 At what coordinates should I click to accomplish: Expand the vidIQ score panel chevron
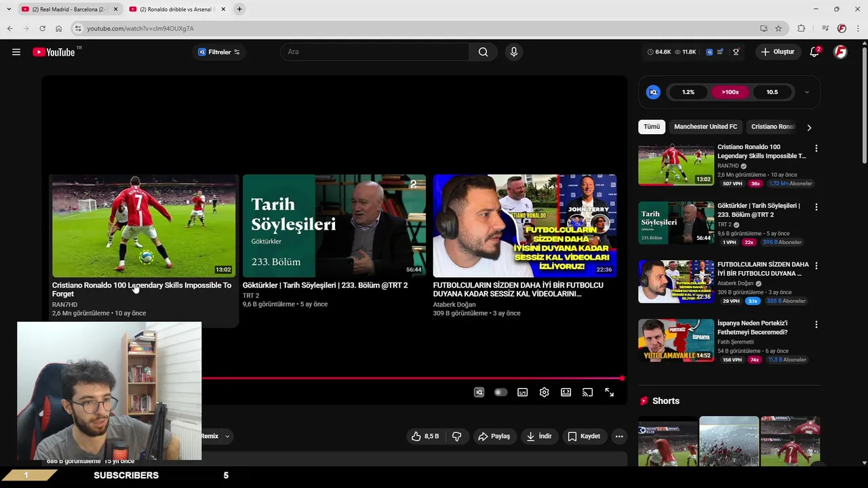tap(806, 92)
